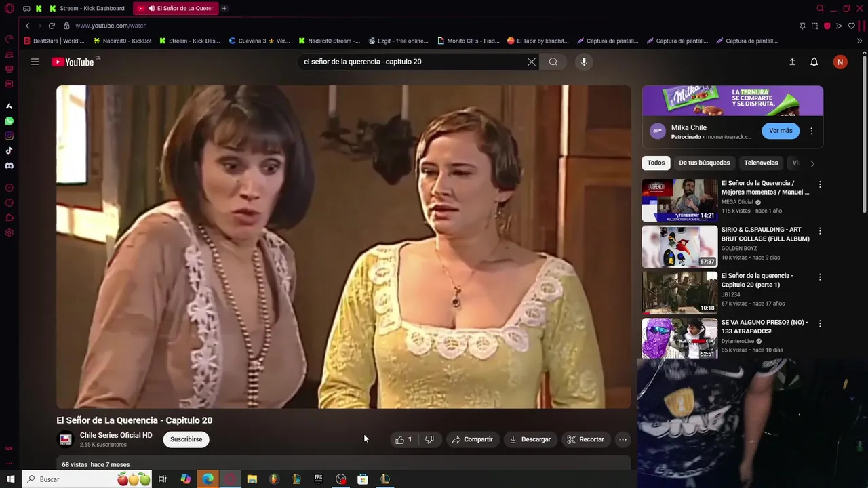Click the Compartir share button
This screenshot has height=488, width=868.
[473, 439]
